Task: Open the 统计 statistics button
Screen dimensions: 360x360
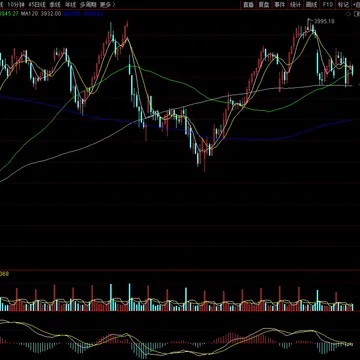Action: pos(295,4)
